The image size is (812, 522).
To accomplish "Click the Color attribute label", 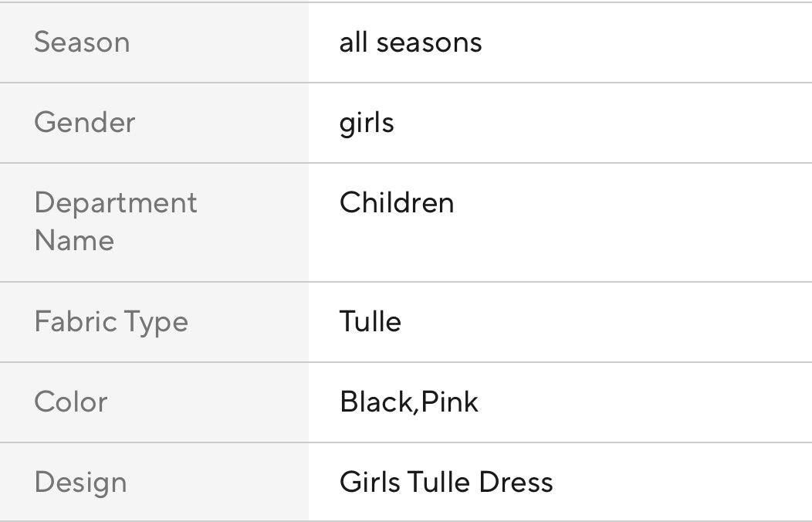I will point(70,402).
